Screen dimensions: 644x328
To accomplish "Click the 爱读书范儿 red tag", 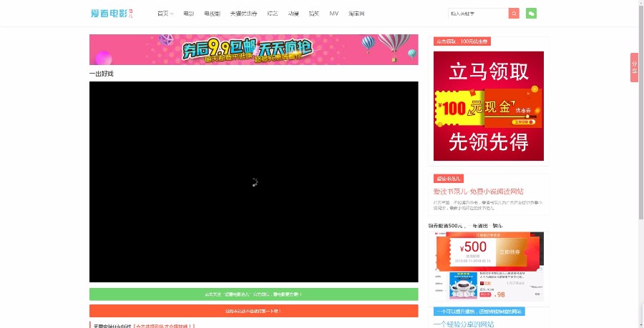I will (449, 179).
